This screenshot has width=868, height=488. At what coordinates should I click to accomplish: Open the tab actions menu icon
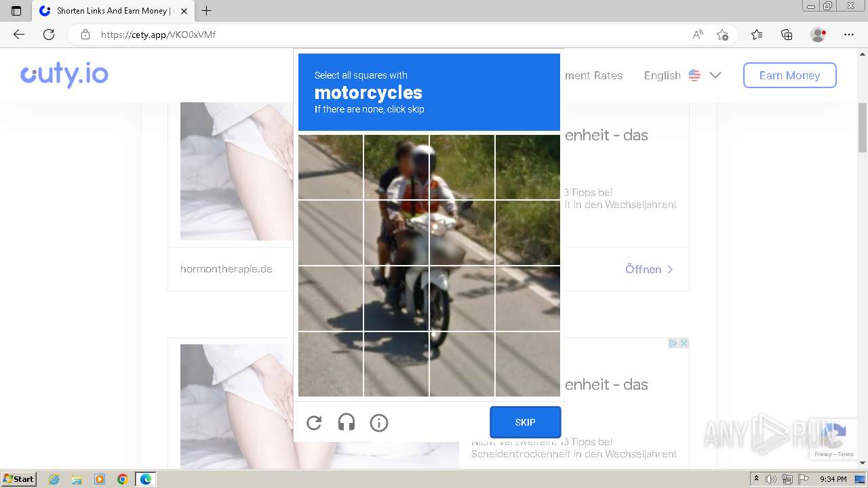[x=16, y=11]
